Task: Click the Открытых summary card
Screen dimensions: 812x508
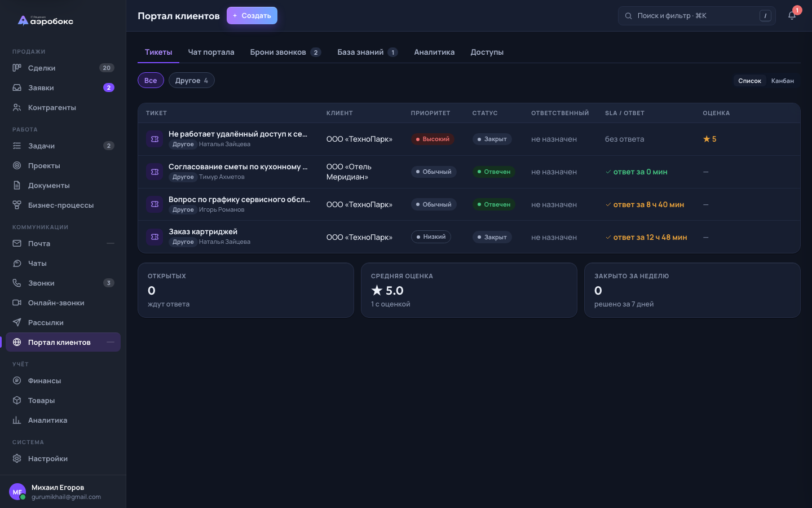Action: [x=246, y=290]
